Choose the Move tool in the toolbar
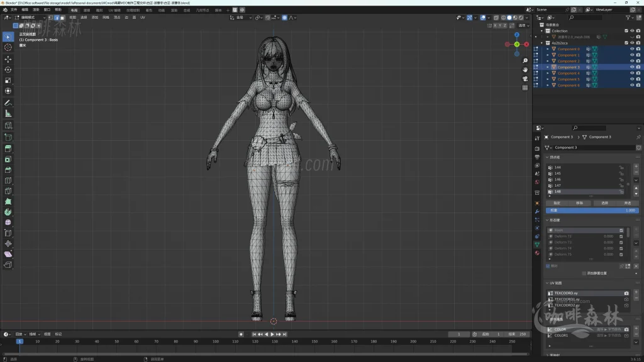The image size is (644, 362). coord(8,59)
